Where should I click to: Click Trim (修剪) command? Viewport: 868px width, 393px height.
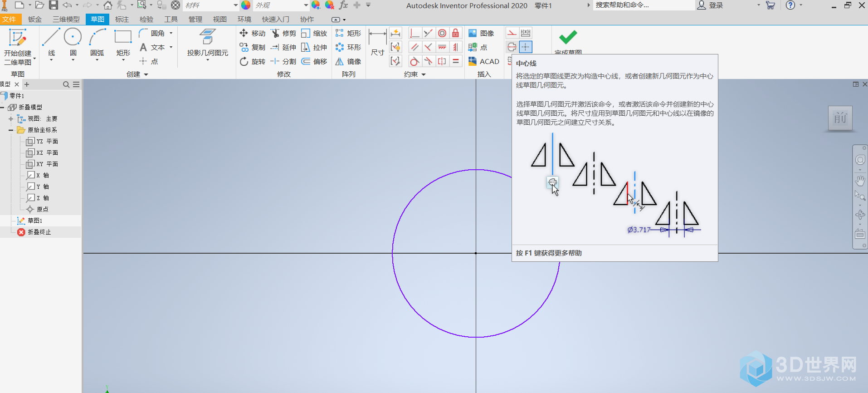point(283,33)
